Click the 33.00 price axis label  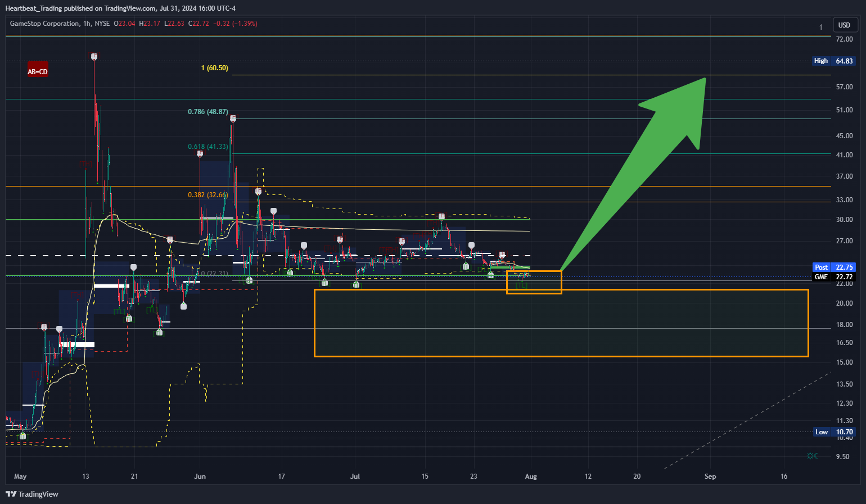coord(844,200)
